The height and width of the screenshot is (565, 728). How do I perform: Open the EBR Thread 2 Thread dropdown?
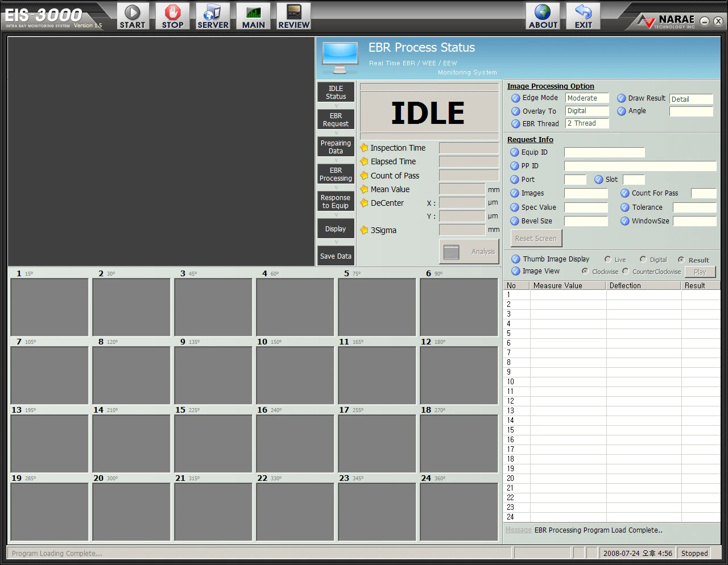pos(587,123)
